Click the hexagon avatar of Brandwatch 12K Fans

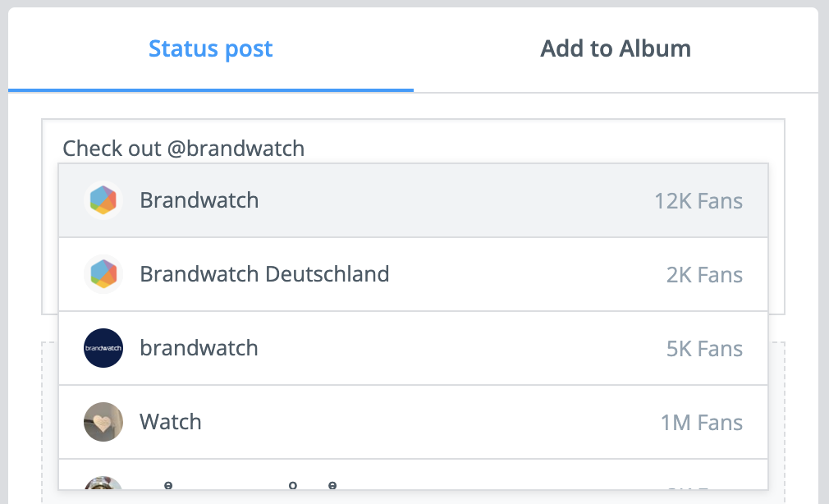point(103,200)
